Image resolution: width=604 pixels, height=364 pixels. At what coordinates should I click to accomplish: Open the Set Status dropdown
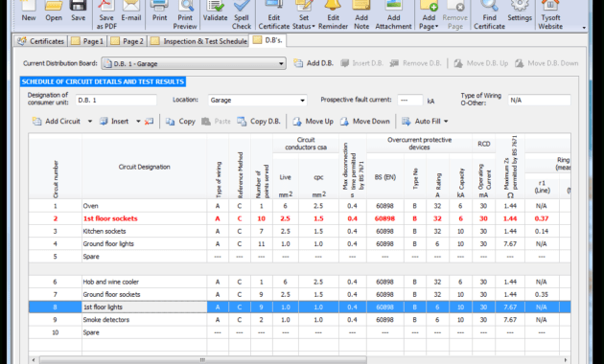(304, 14)
